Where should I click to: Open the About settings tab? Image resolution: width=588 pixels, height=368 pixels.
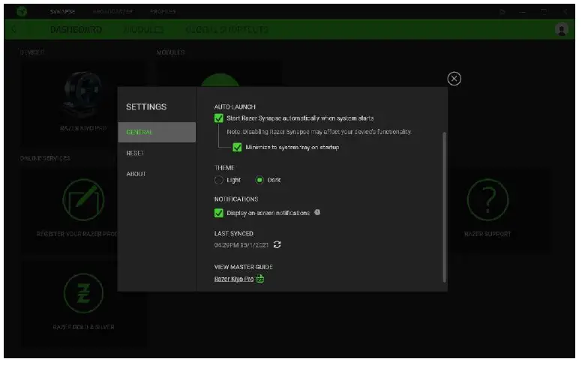(x=136, y=174)
